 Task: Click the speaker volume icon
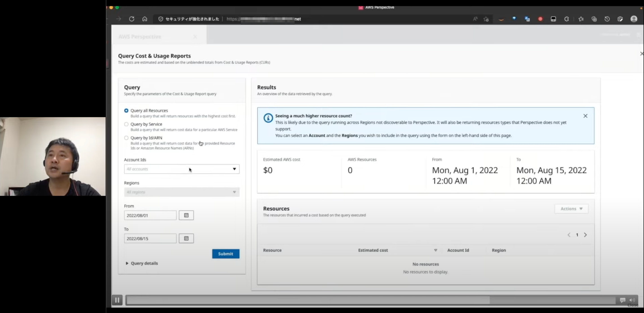point(632,300)
